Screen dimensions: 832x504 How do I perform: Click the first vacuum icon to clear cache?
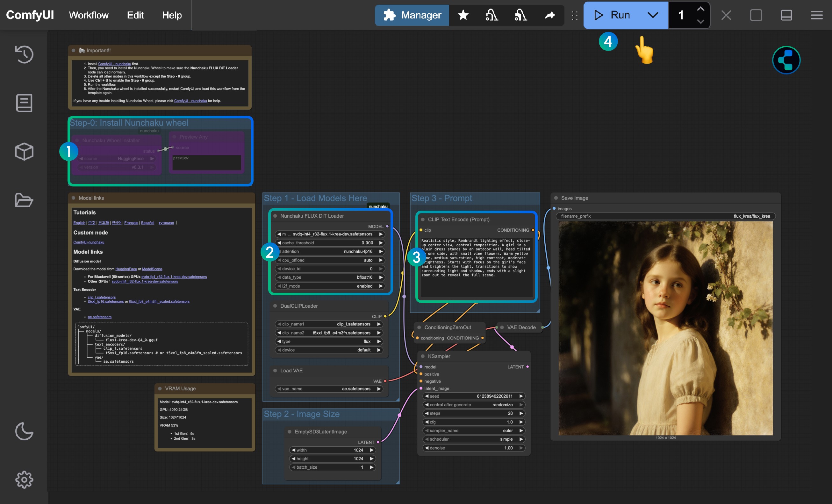[x=491, y=15]
